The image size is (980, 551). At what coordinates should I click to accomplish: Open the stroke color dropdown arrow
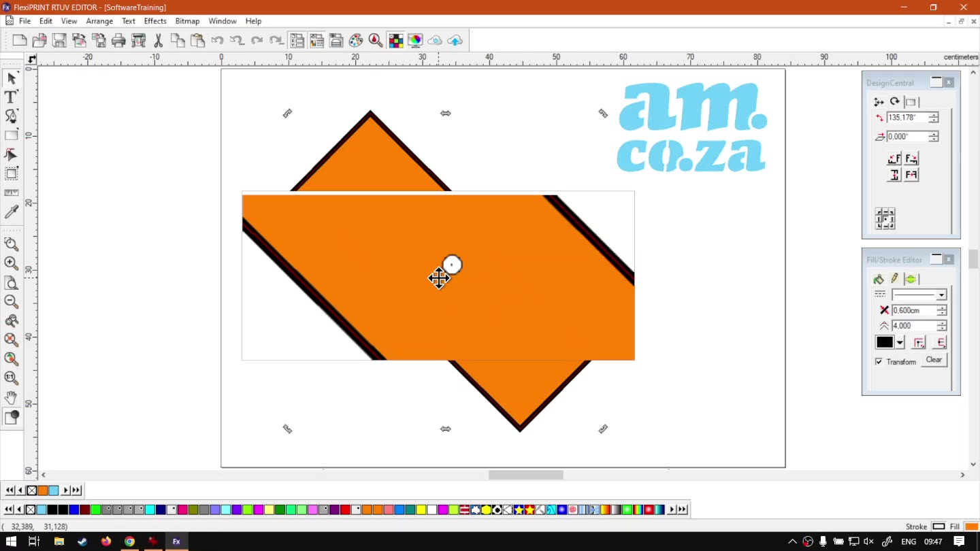point(900,343)
